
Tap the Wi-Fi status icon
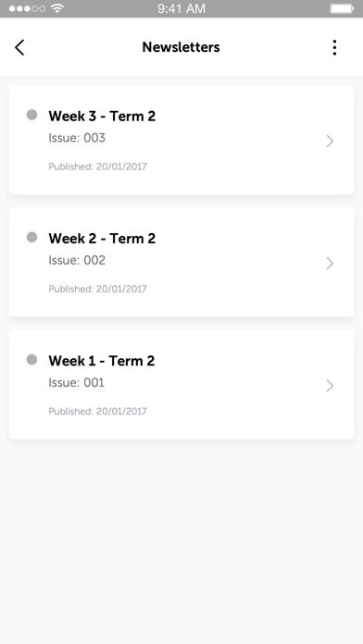57,8
